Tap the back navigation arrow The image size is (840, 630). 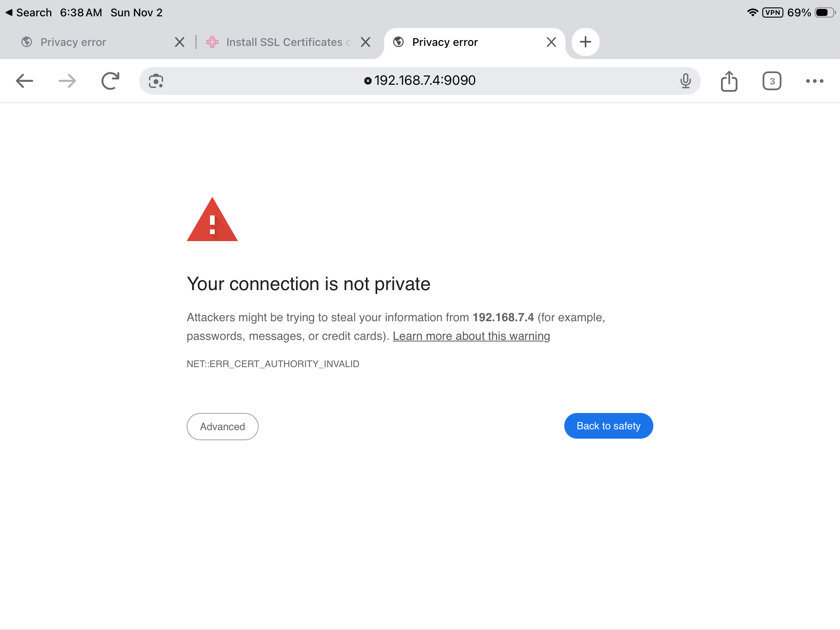point(24,81)
